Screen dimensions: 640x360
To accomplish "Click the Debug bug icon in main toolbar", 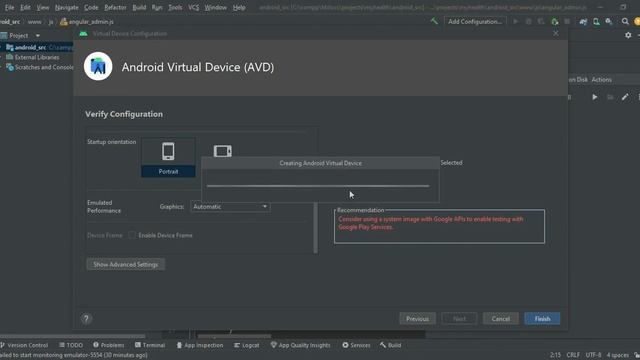I will tap(529, 22).
